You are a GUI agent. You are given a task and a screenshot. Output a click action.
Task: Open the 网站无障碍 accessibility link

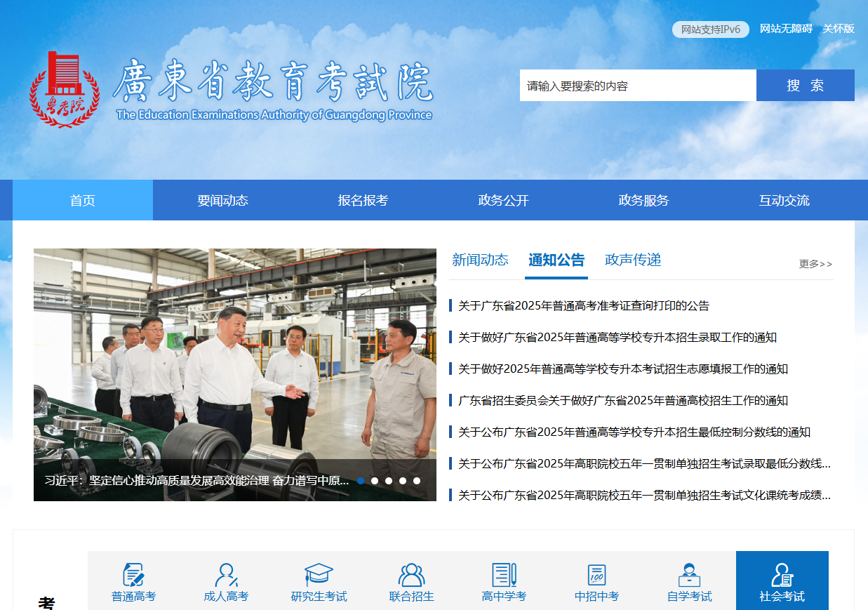(786, 29)
